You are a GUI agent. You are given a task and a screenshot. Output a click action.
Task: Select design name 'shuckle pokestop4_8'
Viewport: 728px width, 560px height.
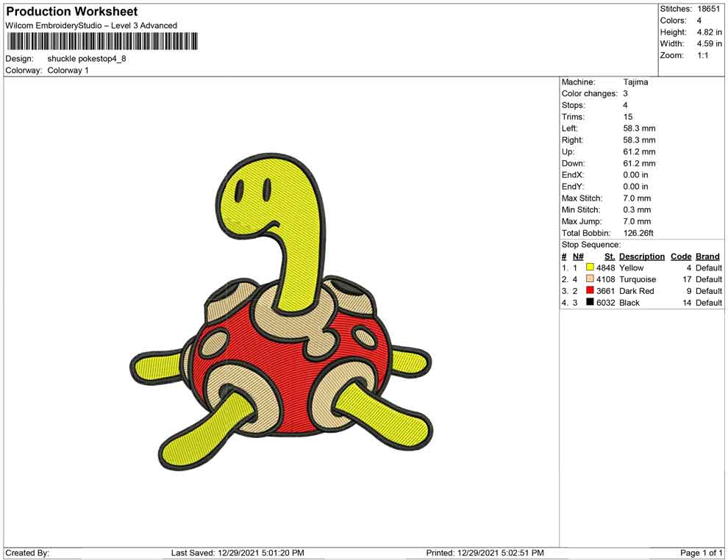tap(87, 59)
